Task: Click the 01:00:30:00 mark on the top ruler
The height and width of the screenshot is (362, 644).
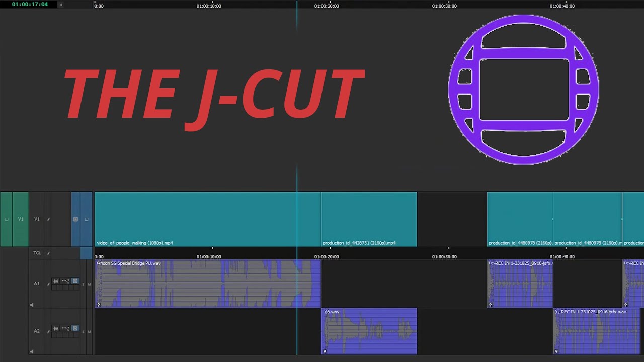Action: 444,6
